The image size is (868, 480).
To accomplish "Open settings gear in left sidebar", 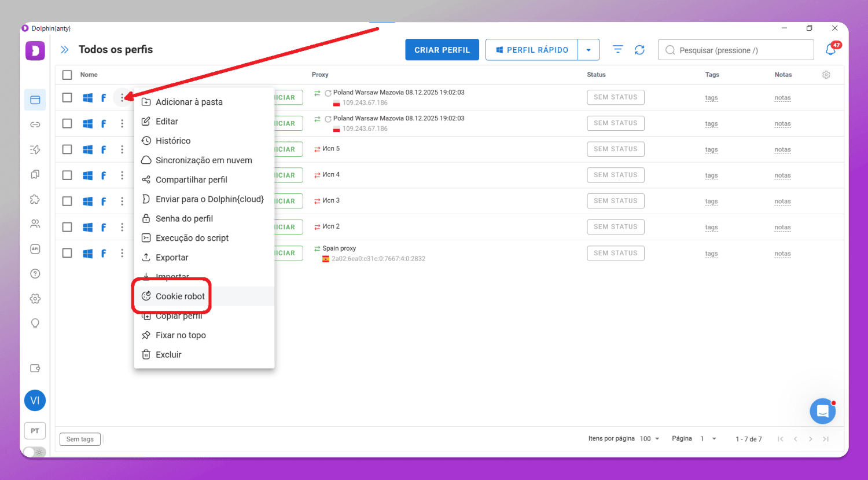I will (x=35, y=299).
